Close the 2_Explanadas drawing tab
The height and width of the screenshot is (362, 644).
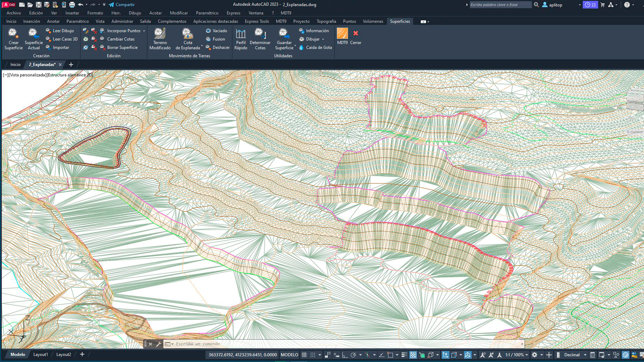60,65
